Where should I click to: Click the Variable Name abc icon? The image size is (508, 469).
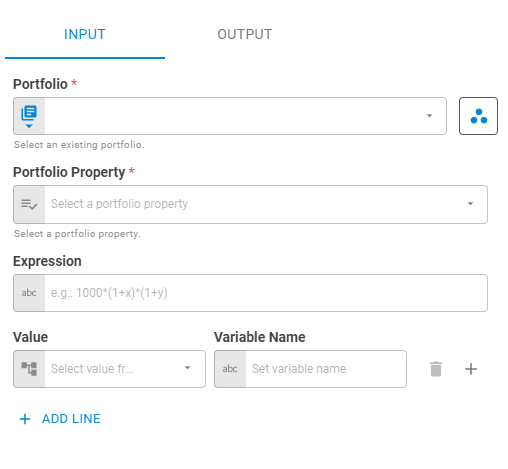pyautogui.click(x=230, y=369)
